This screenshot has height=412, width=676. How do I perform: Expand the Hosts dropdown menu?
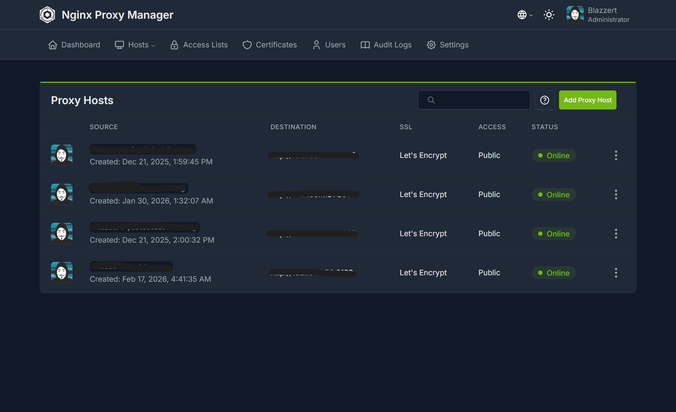point(136,45)
